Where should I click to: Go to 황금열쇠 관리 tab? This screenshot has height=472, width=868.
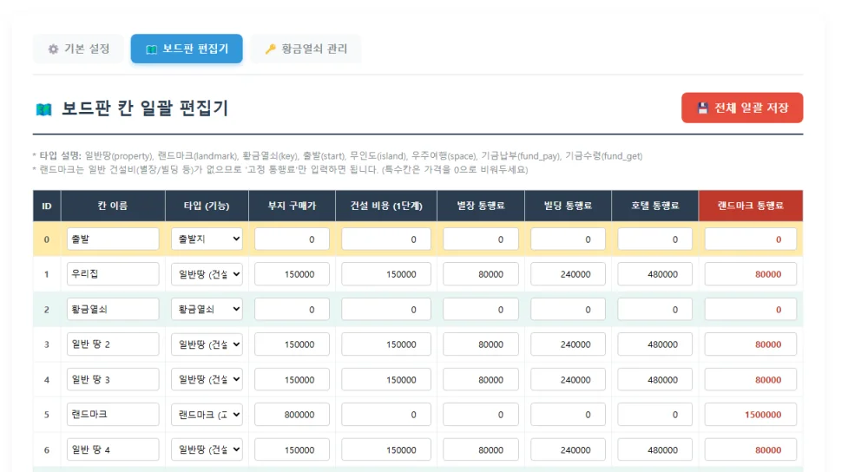tap(306, 49)
